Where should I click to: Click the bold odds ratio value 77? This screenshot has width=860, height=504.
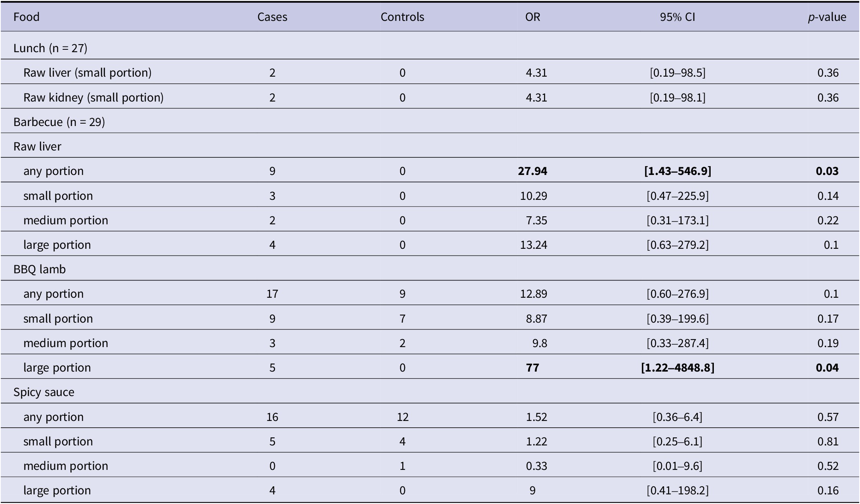tap(532, 368)
